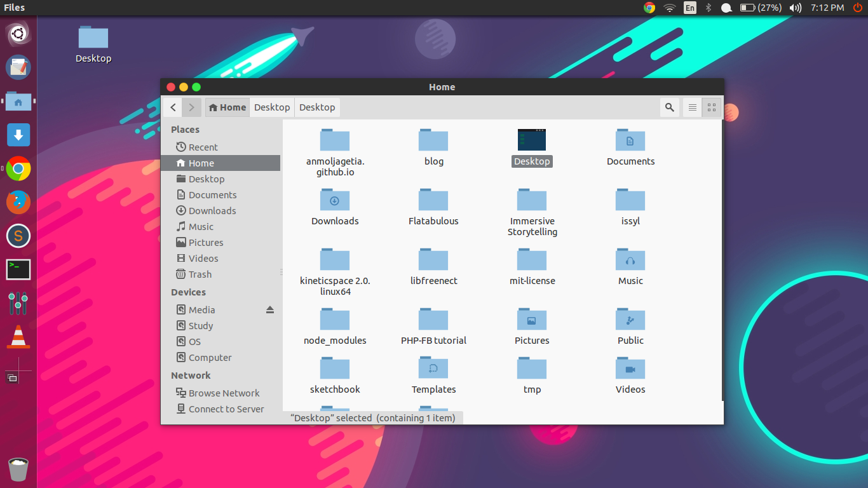Click the search magnifier icon in toolbar
The image size is (868, 488).
(669, 107)
